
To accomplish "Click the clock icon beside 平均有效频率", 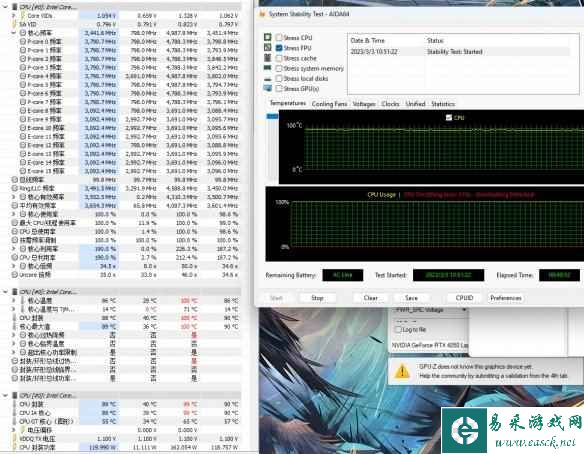I will coord(15,206).
